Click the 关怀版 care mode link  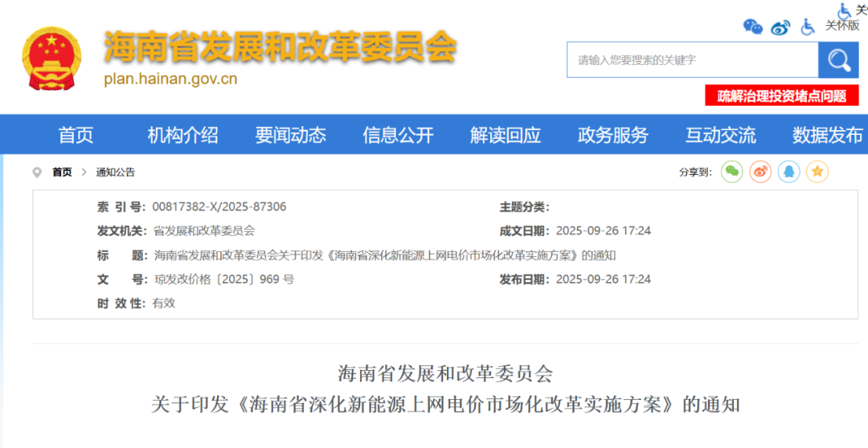842,26
